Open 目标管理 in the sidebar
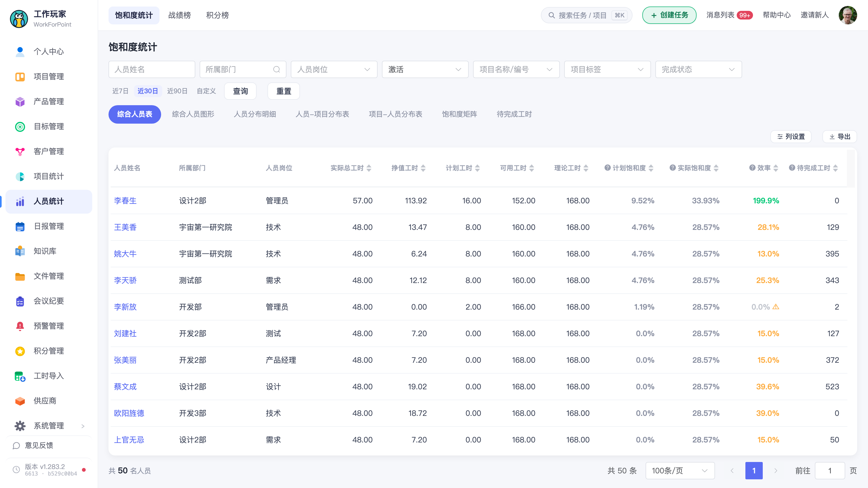 pos(49,126)
